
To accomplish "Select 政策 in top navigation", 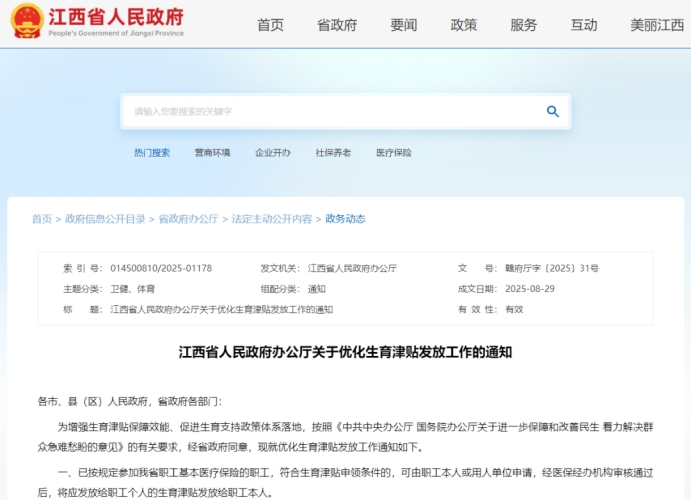I will point(464,25).
